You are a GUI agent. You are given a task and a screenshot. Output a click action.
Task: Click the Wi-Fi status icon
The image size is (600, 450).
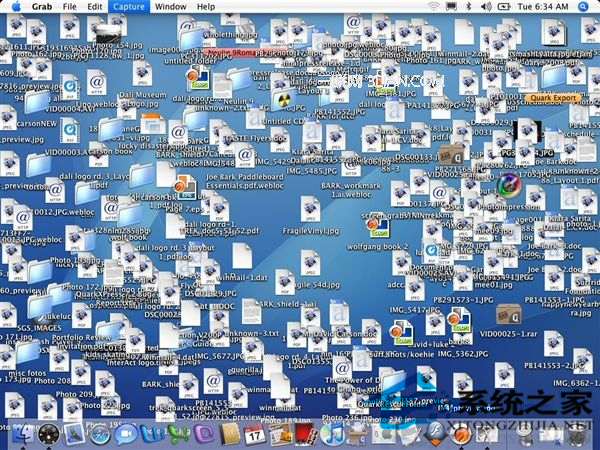point(434,7)
